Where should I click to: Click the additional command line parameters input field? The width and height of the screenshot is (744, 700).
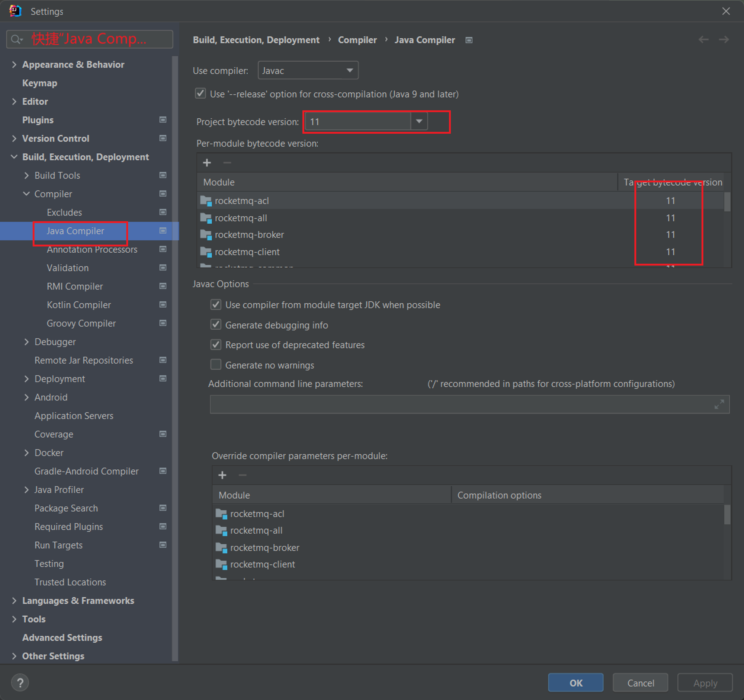point(470,404)
